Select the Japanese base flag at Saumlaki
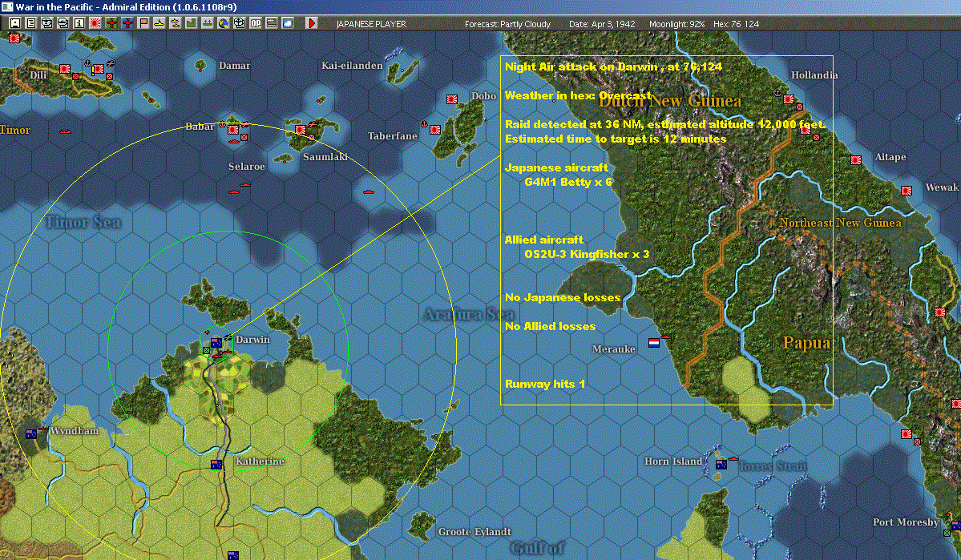 tap(301, 130)
